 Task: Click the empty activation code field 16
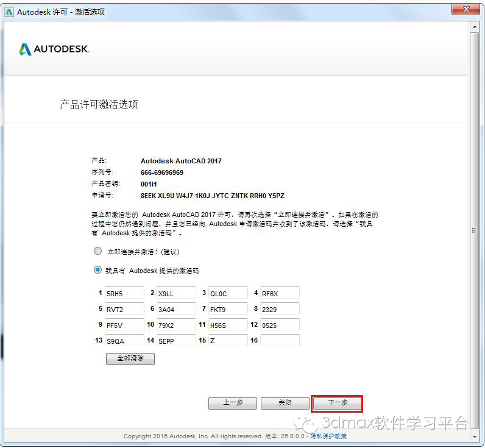pyautogui.click(x=280, y=340)
